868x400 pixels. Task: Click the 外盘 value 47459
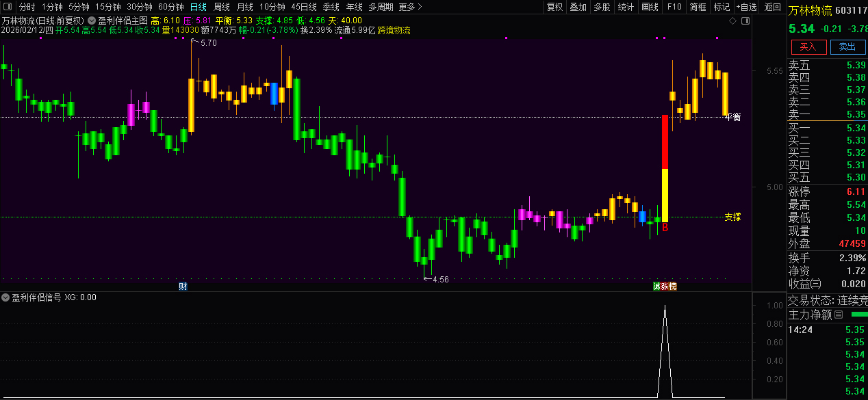[x=852, y=243]
